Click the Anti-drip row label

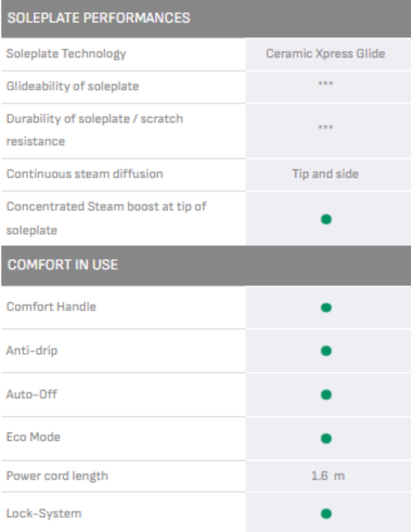pos(32,351)
